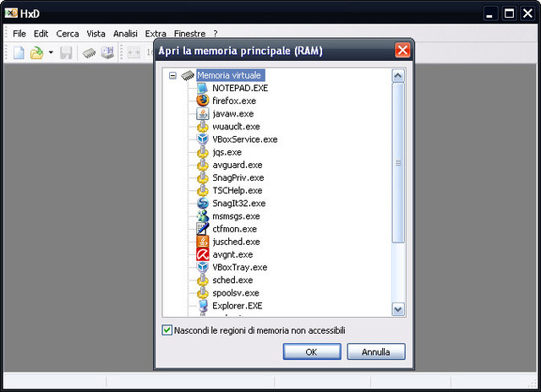Viewport: 541px width, 392px height.
Task: Select VBoxService.exe in process list
Action: click(244, 139)
